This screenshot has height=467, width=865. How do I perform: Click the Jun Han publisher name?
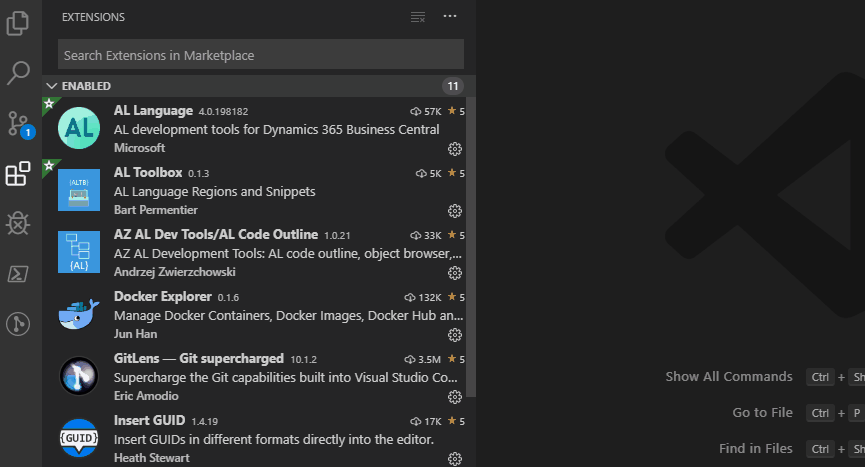[x=135, y=334]
